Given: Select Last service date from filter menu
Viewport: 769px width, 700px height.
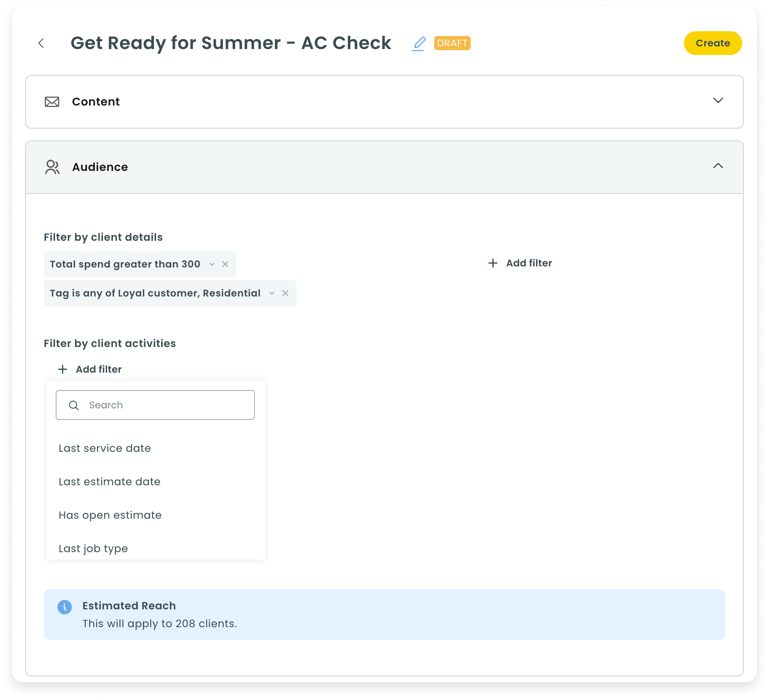Looking at the screenshot, I should [104, 448].
